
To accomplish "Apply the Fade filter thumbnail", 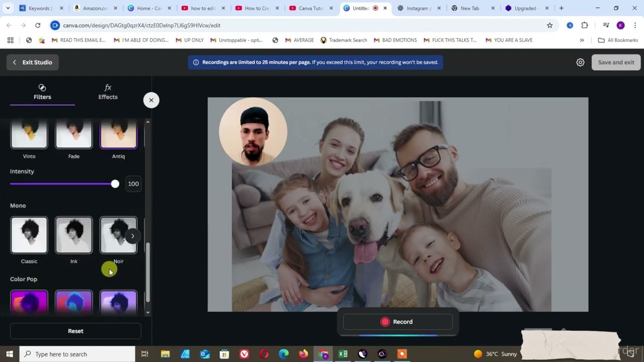I will (x=74, y=134).
